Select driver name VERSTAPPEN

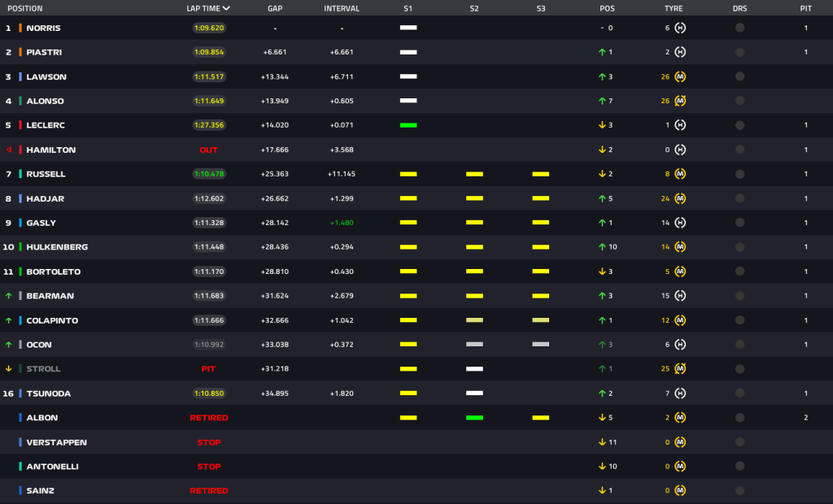click(x=57, y=442)
